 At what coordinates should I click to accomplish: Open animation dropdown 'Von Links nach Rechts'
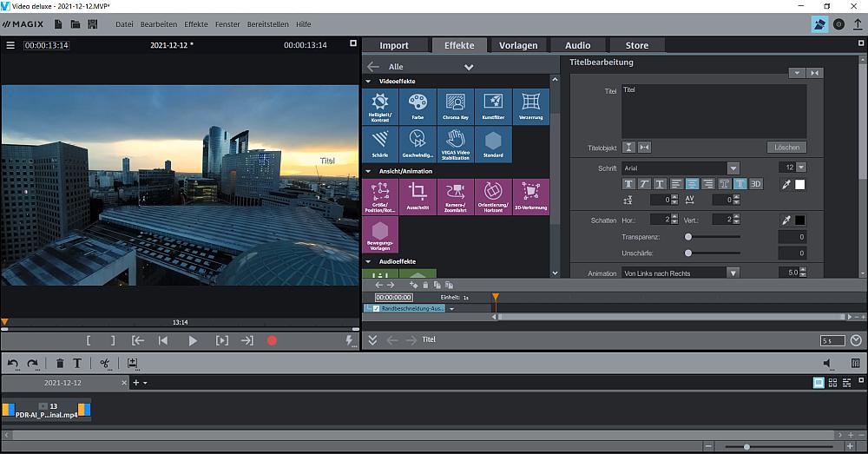(733, 273)
